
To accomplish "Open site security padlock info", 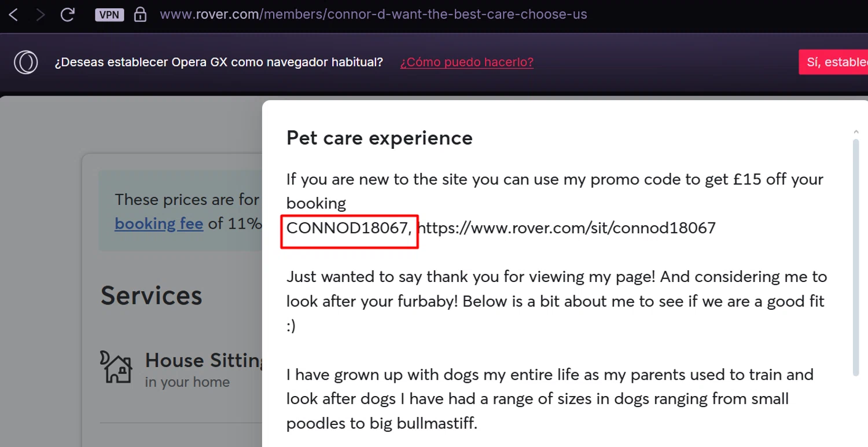I will 140,14.
